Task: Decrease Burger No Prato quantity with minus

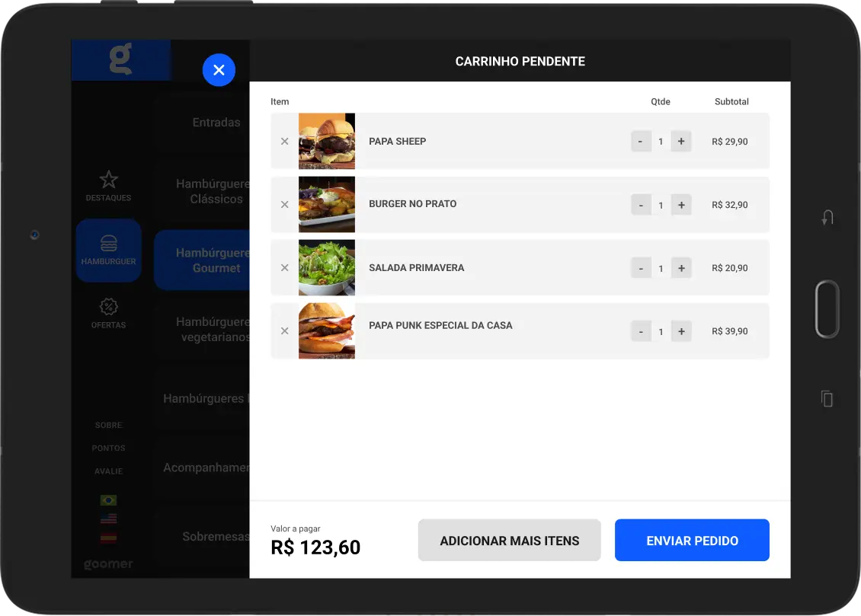Action: pos(641,205)
